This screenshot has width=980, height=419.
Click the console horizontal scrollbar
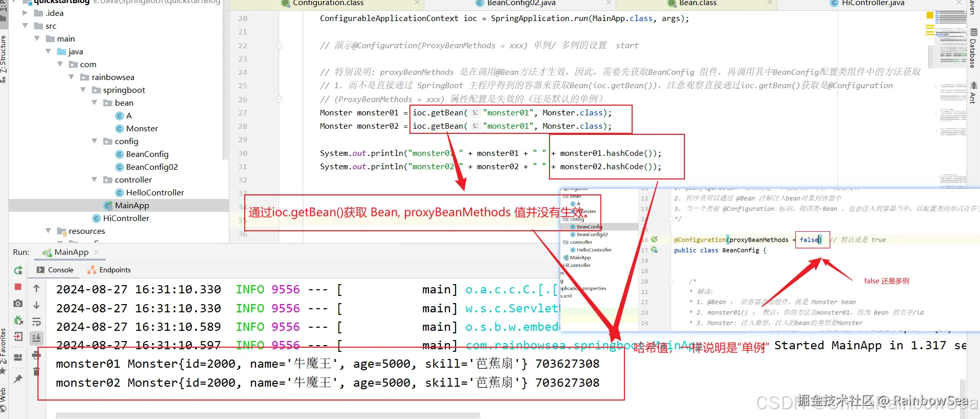(268, 415)
